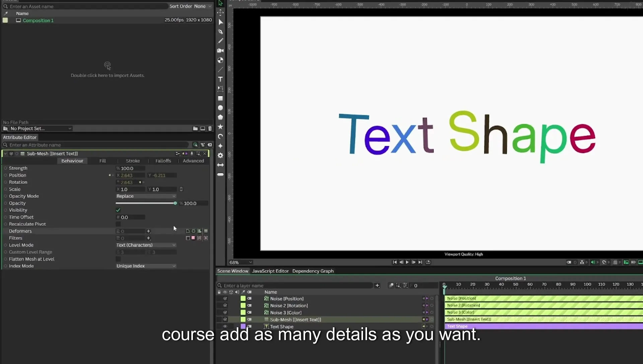Viewport: 643px width, 364px height.
Task: Select the Sub-Mesh [[Insert Text]] layer
Action: click(295, 320)
